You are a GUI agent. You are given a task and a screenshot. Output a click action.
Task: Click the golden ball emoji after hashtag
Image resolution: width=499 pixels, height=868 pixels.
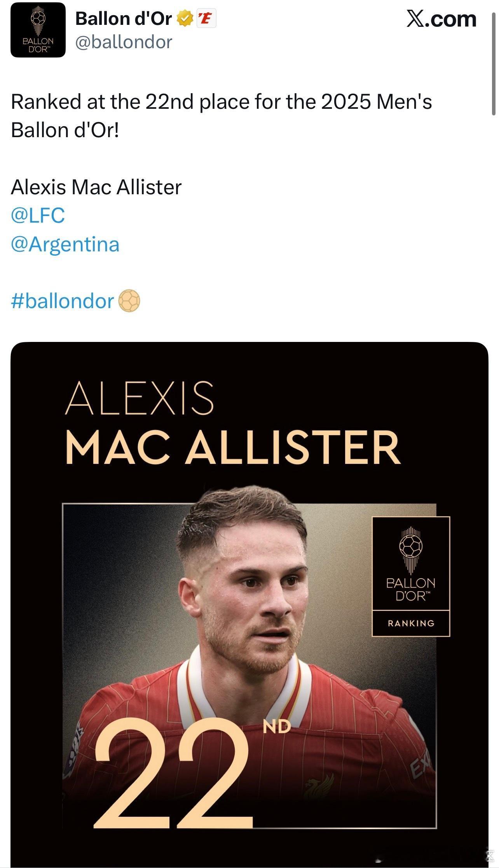[129, 301]
